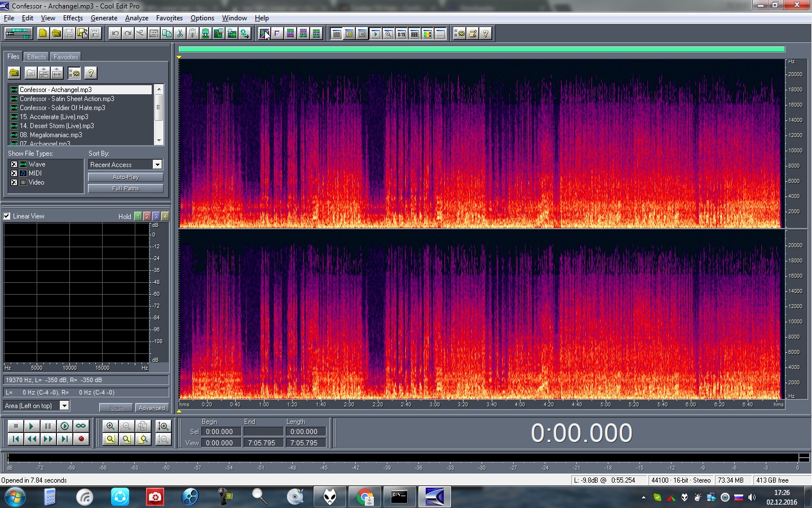This screenshot has height=508, width=812.
Task: Switch to multitrack view icon
Action: click(x=19, y=33)
